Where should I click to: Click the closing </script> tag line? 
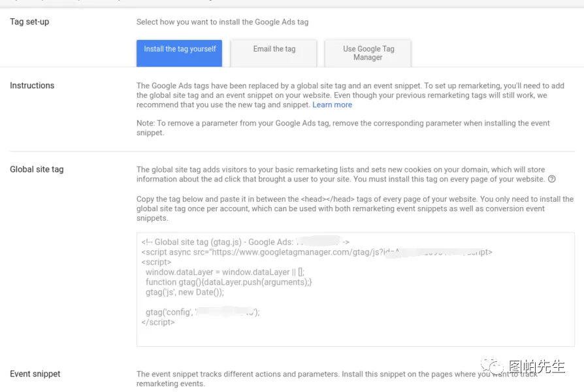pyautogui.click(x=158, y=322)
